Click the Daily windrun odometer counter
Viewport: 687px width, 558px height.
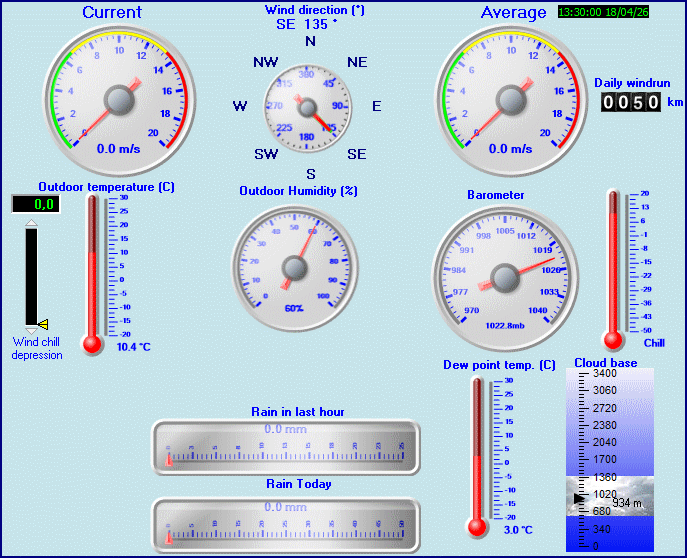[631, 102]
